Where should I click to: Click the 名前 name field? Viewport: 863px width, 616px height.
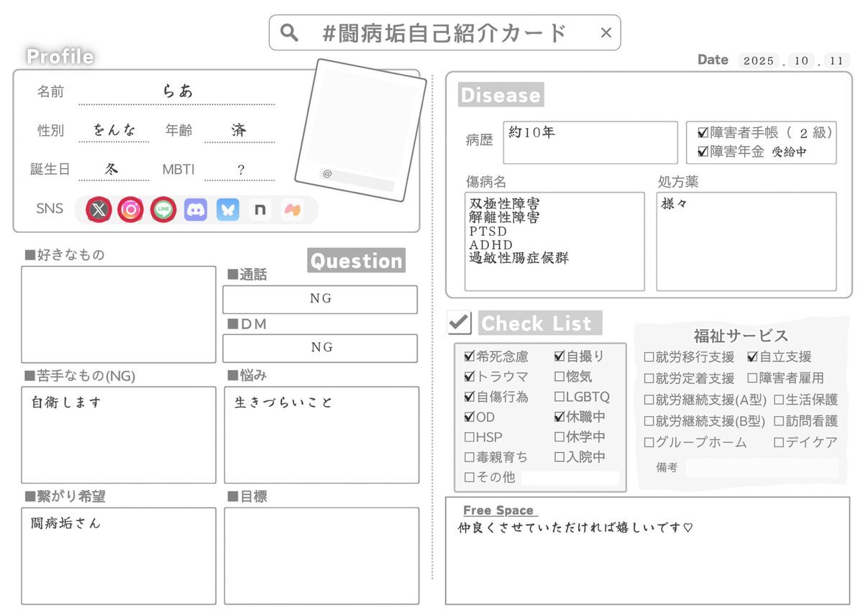(x=176, y=92)
